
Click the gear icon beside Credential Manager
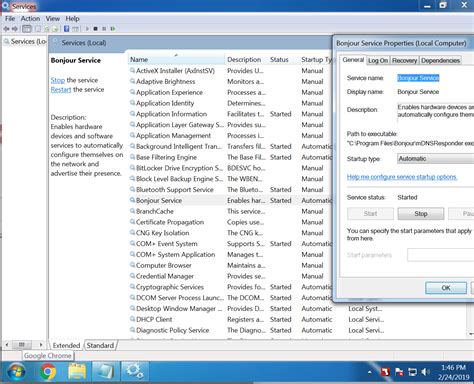pos(132,276)
